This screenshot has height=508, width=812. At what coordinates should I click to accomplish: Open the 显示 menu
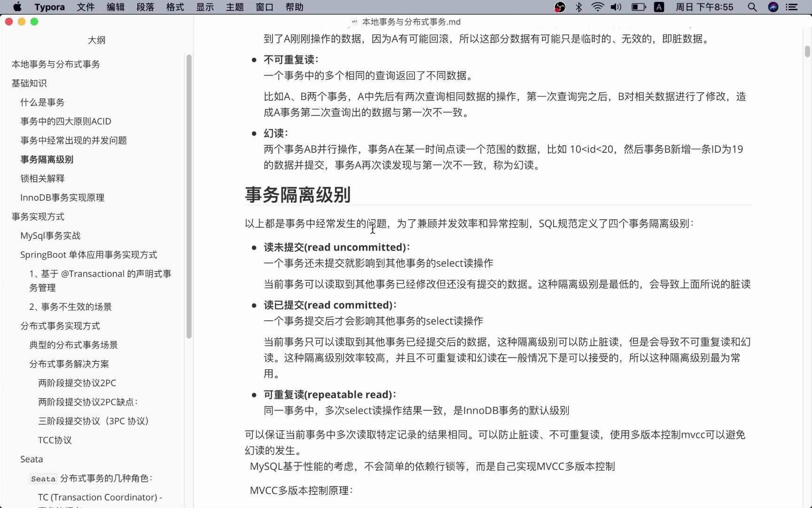click(205, 7)
